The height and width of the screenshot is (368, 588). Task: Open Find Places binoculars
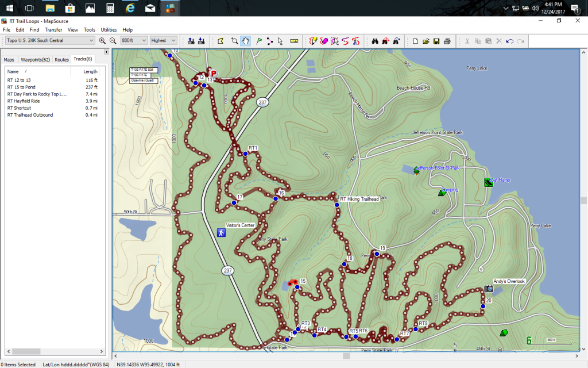374,41
